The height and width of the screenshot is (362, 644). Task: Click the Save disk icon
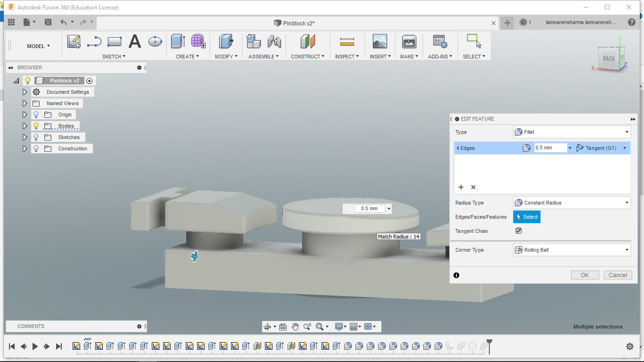pos(48,22)
